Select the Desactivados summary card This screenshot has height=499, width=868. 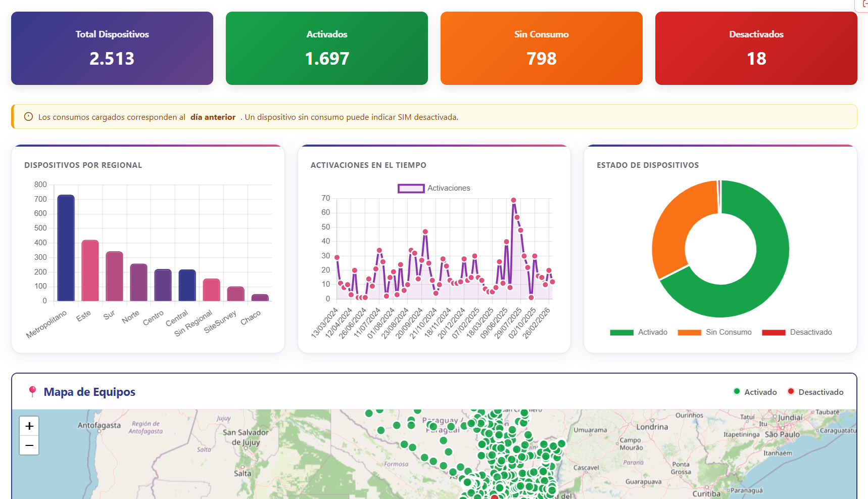(756, 49)
